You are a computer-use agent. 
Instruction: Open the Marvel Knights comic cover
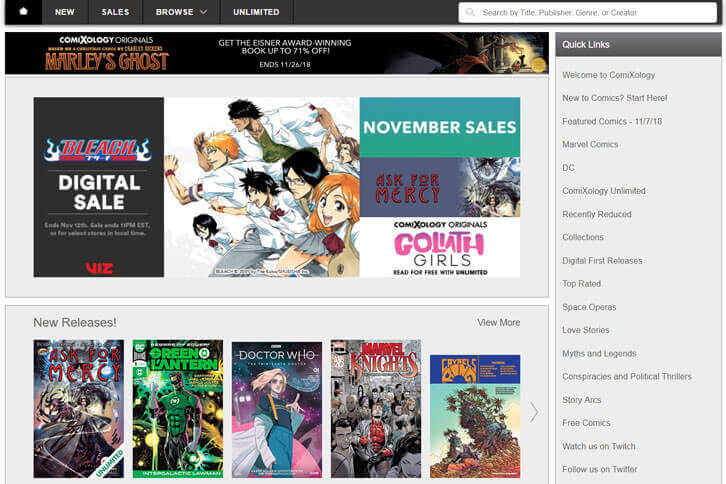coord(376,409)
